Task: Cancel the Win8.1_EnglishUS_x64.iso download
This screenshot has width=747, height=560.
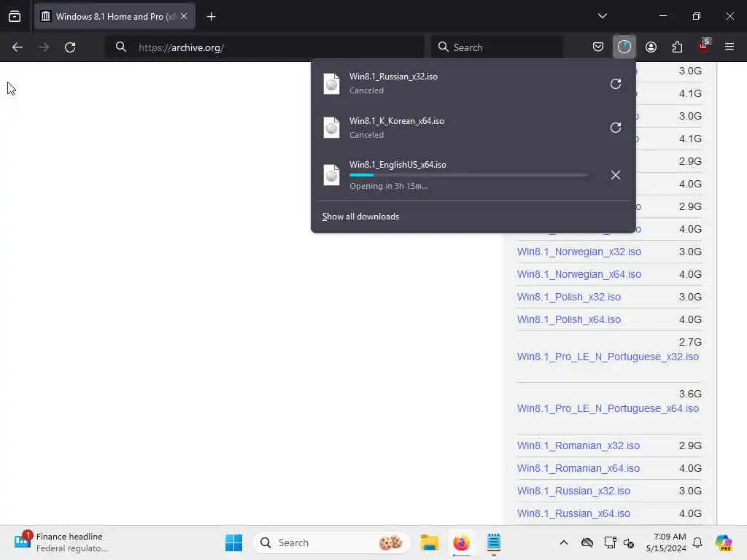Action: [x=616, y=175]
